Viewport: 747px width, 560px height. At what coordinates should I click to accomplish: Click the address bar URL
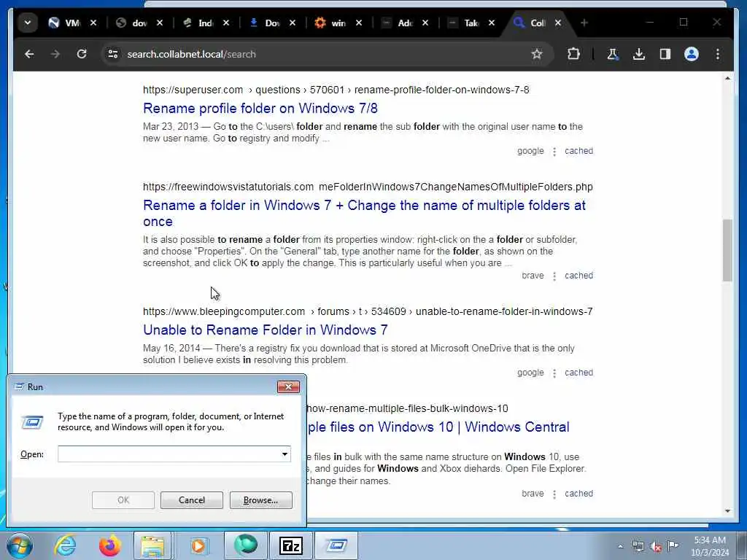(x=192, y=54)
